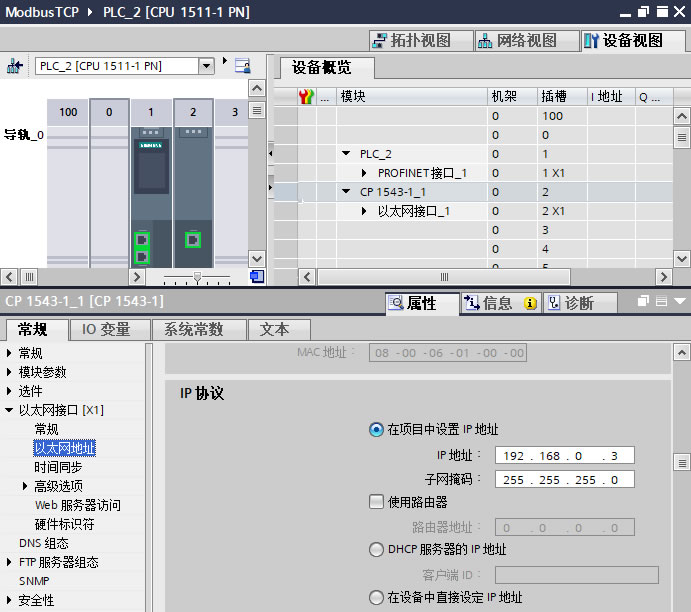691x612 pixels.
Task: Click the I 地址 column header
Action: 611,96
